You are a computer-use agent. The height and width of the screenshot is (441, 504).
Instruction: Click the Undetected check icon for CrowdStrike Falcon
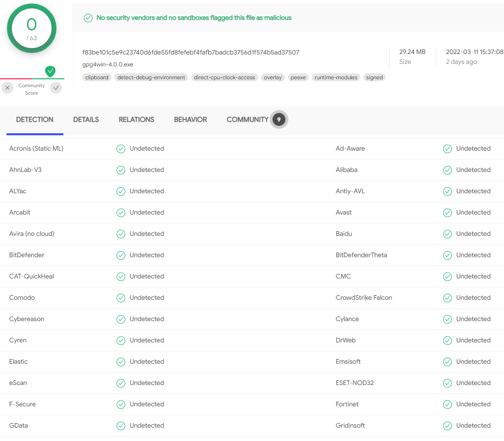[x=448, y=298]
